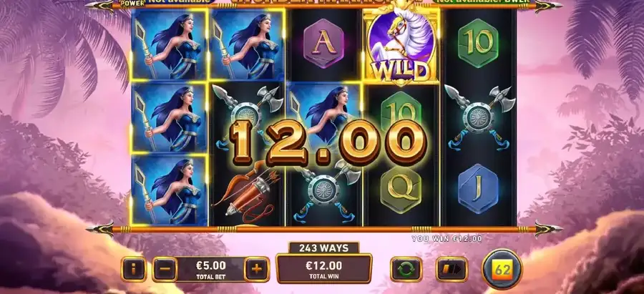Click the €5.00 total bet field
The width and height of the screenshot is (644, 294).
click(210, 270)
